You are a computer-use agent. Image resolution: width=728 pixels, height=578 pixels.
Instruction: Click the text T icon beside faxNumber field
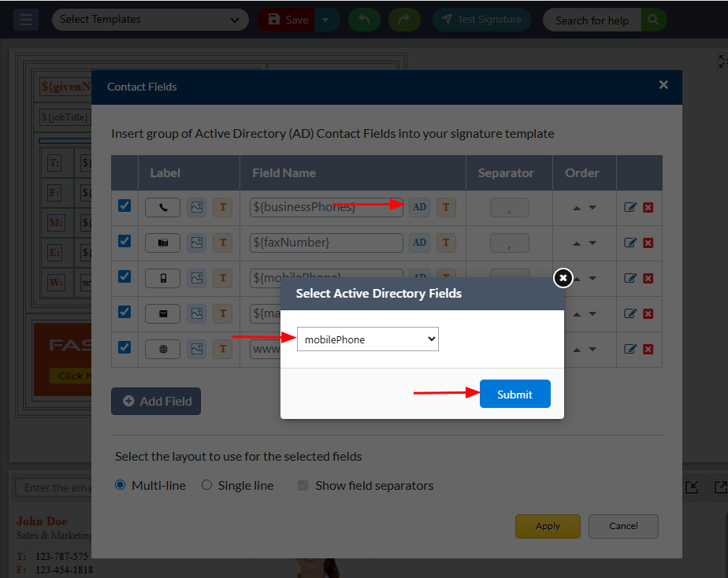point(446,243)
